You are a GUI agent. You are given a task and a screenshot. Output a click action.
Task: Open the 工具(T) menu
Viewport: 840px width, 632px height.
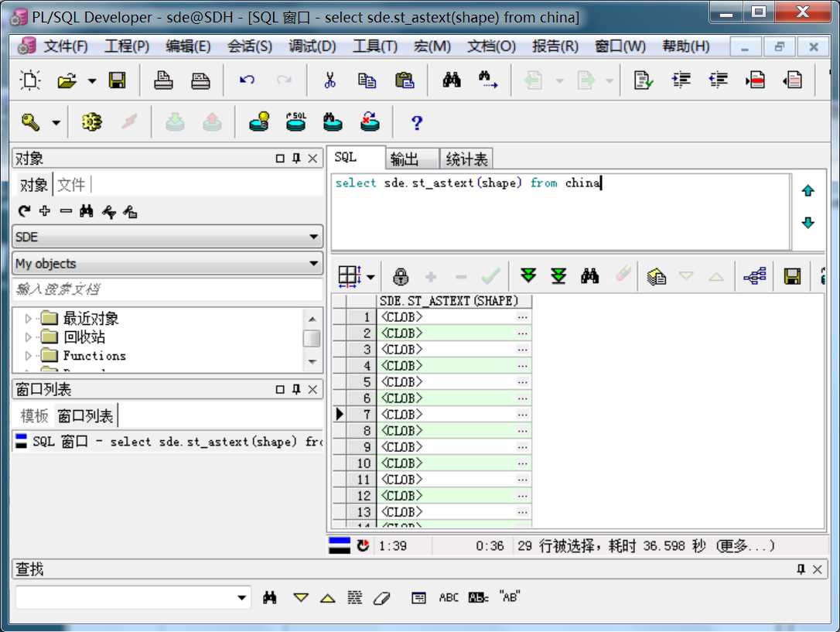[374, 46]
